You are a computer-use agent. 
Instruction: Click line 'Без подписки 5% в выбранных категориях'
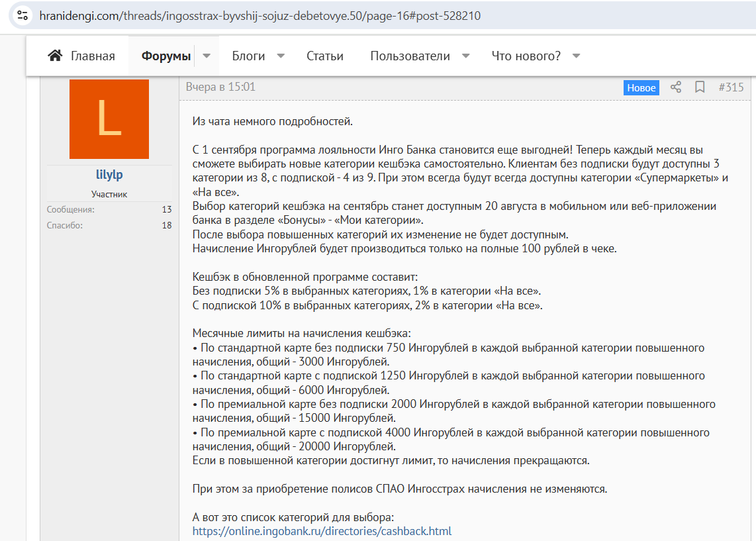pos(367,291)
